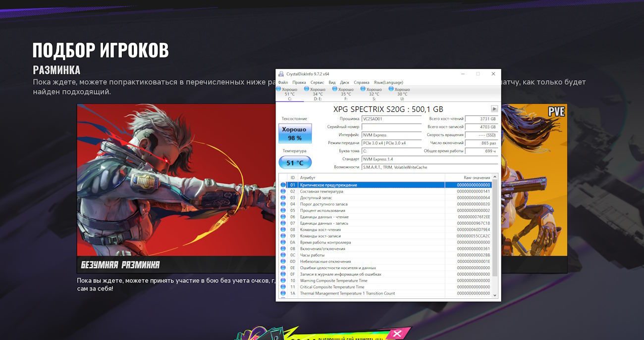644x340 pixels.
Task: Click the blue status icon of attribute 0C
Action: (x=283, y=255)
